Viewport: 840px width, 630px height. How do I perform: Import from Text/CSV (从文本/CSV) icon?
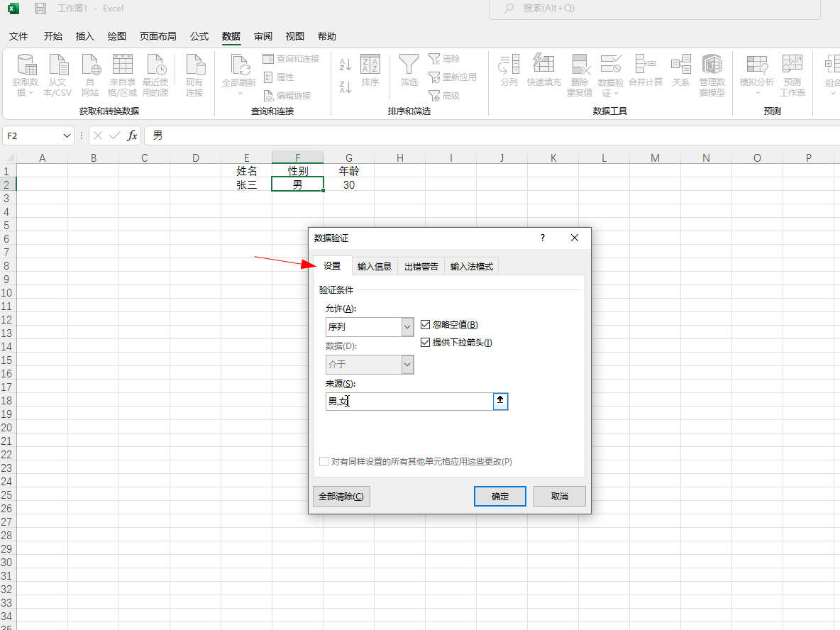point(58,65)
